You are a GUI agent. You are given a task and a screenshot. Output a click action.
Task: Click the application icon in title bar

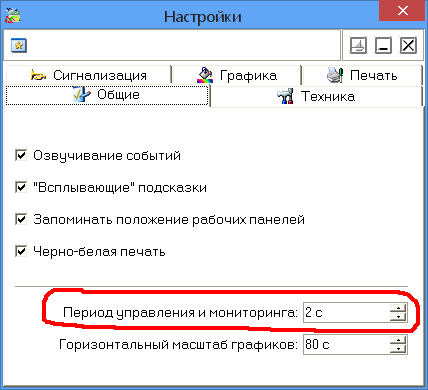coord(13,15)
